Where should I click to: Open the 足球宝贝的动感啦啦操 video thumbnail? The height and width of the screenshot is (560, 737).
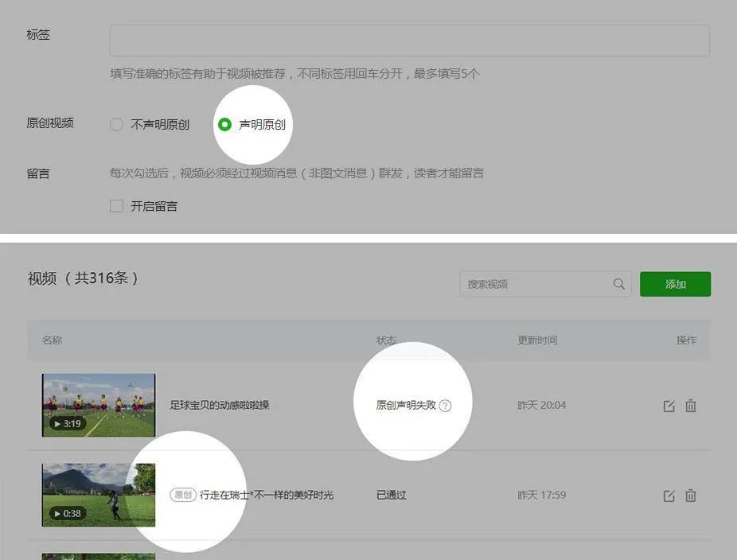tap(98, 405)
